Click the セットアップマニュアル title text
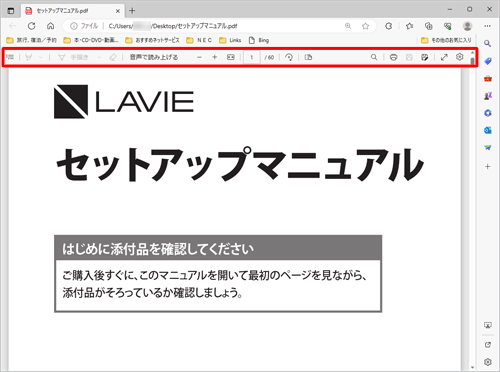The image size is (500, 372). [x=240, y=165]
